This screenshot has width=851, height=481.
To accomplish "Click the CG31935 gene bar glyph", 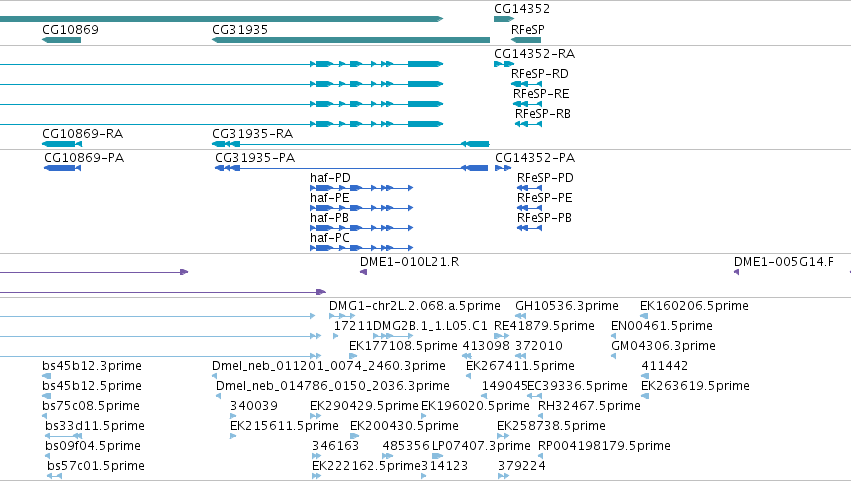I will coord(351,40).
